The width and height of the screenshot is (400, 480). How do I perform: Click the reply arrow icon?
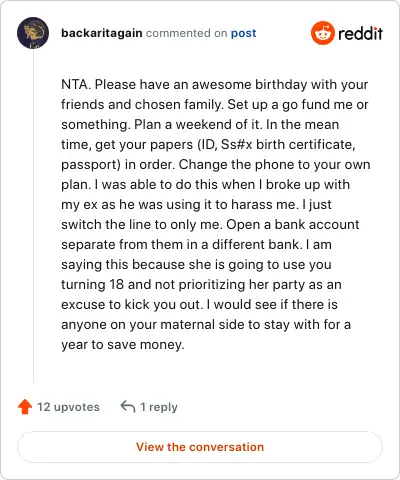(x=128, y=406)
